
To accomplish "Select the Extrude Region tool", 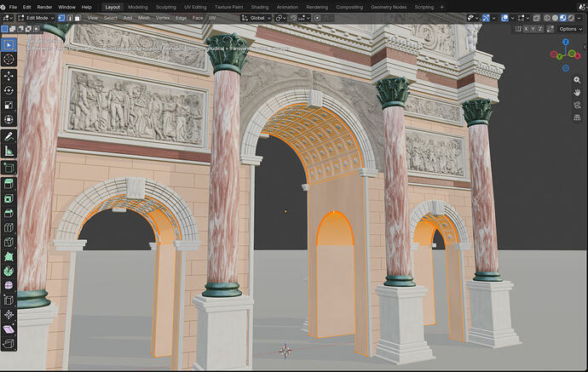I will (x=9, y=184).
